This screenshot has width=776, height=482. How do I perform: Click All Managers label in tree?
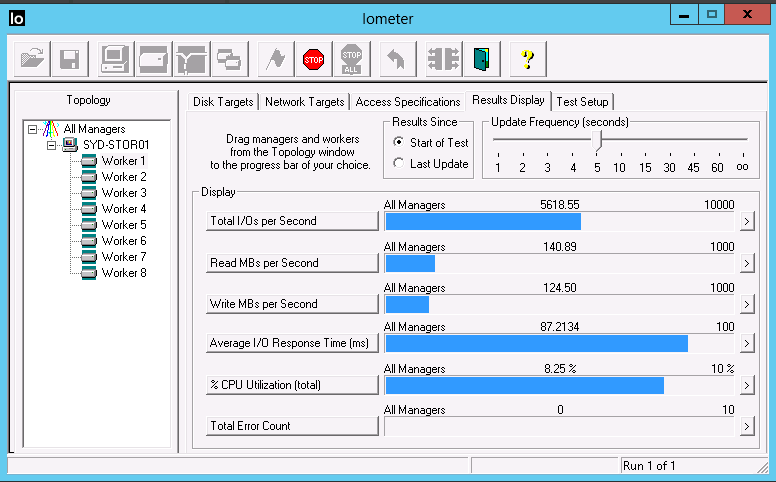click(x=95, y=129)
